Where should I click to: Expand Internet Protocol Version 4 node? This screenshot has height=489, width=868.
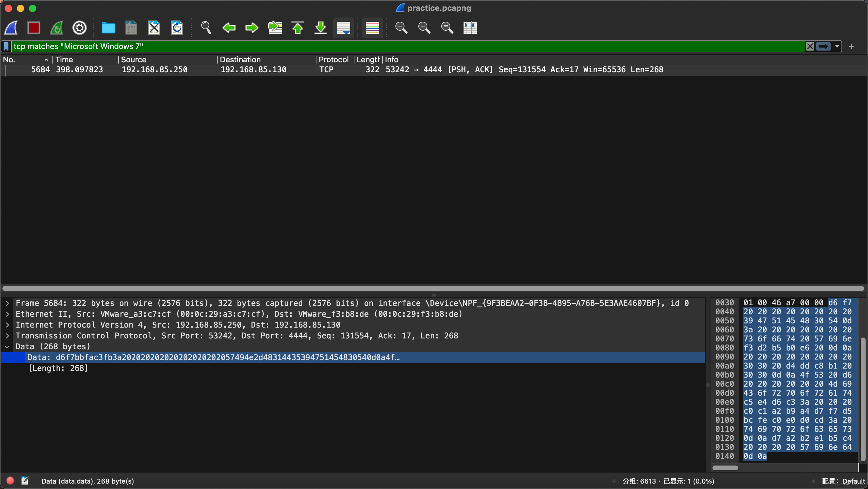[7, 325]
